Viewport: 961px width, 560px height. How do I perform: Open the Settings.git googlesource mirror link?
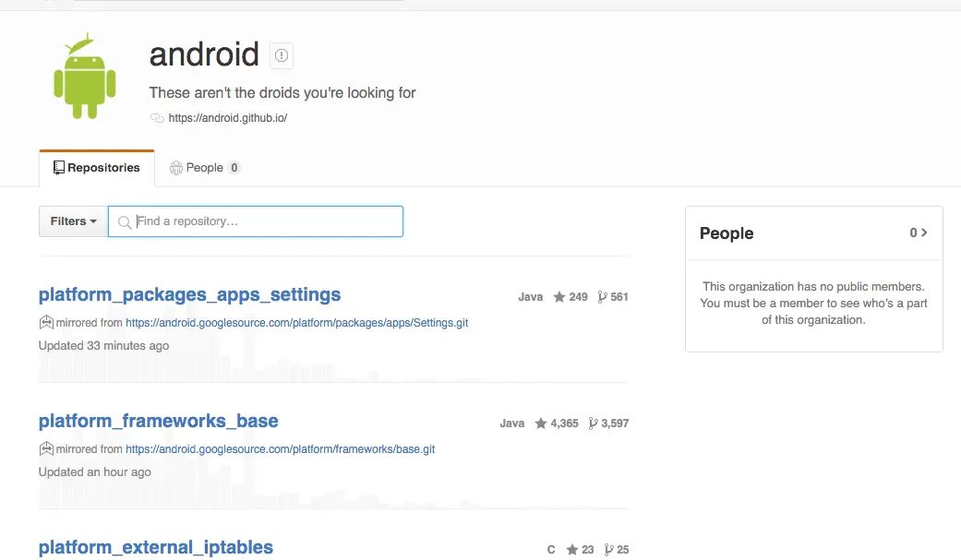click(296, 323)
